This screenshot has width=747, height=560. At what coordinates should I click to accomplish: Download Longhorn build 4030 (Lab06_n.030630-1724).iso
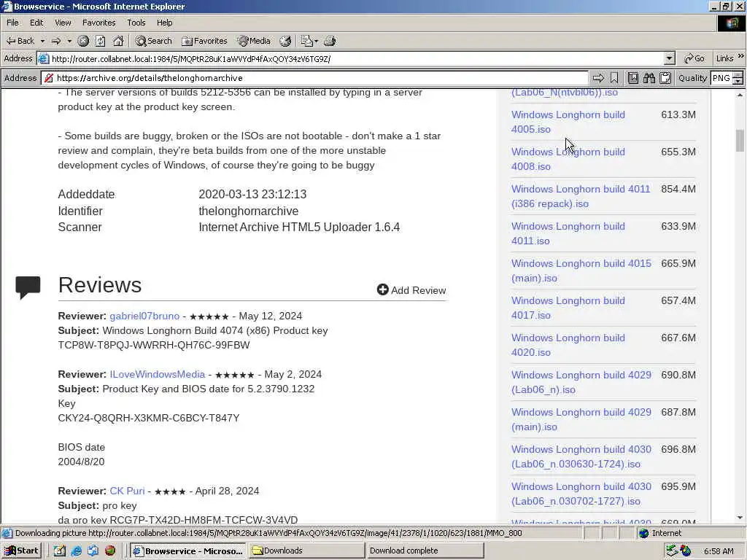(581, 456)
